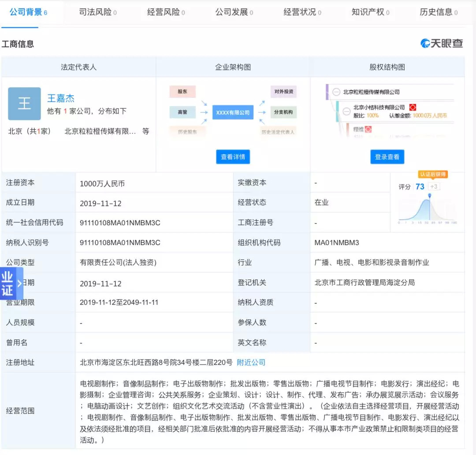Screen dimensions: 476x455
Task: Expand the side badge with the arrow
Action: [x=19, y=283]
